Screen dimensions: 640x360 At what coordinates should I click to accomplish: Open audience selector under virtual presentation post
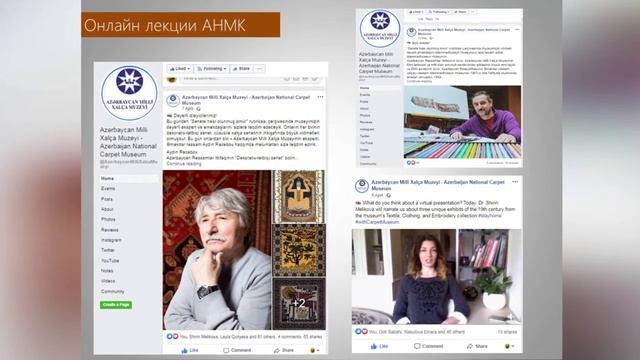pyautogui.click(x=509, y=346)
